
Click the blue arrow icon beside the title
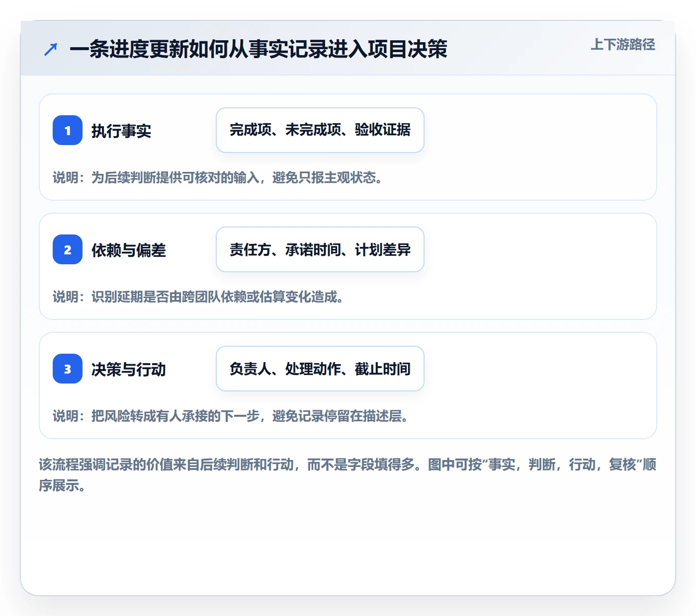51,49
